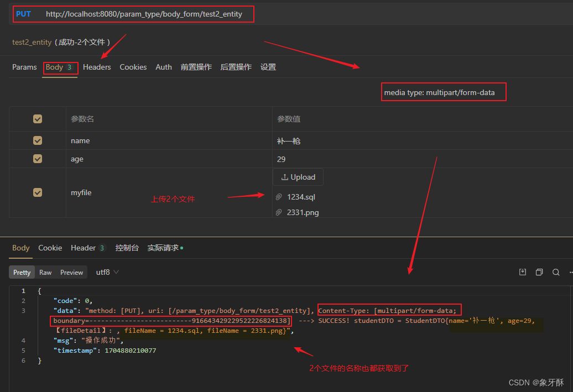Click the download response icon

tap(523, 272)
